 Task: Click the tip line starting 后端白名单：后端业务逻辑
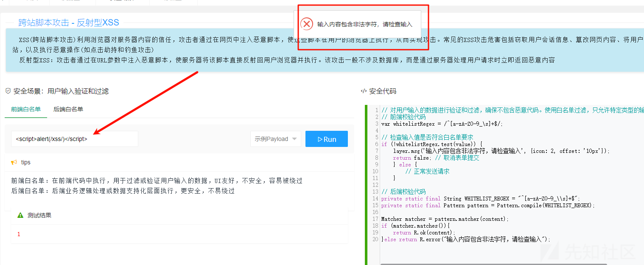tap(123, 191)
